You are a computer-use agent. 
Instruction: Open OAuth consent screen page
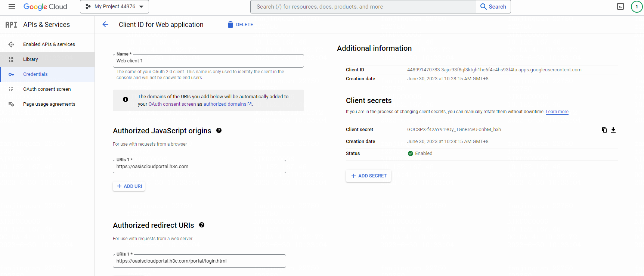(x=47, y=89)
